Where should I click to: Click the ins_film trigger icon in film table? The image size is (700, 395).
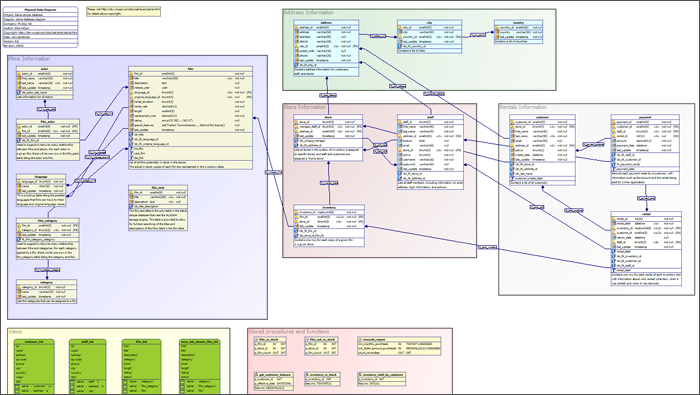(132, 148)
